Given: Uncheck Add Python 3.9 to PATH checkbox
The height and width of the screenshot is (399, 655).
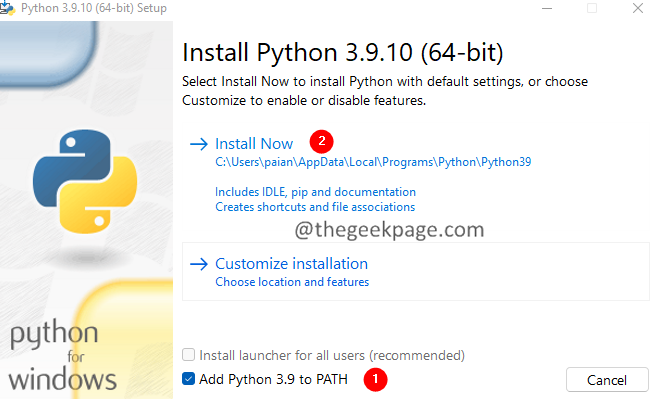Looking at the screenshot, I should [x=188, y=379].
